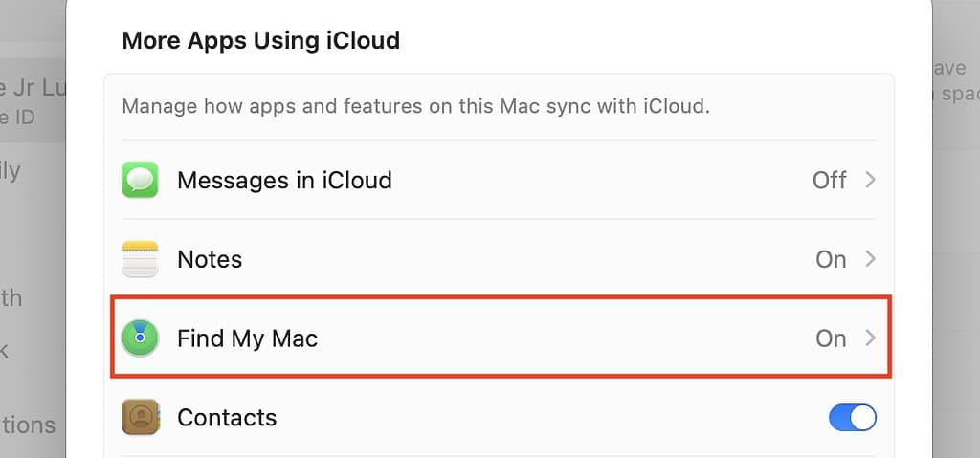This screenshot has width=980, height=458.
Task: Click the More Apps Using iCloud heading
Action: pos(260,40)
